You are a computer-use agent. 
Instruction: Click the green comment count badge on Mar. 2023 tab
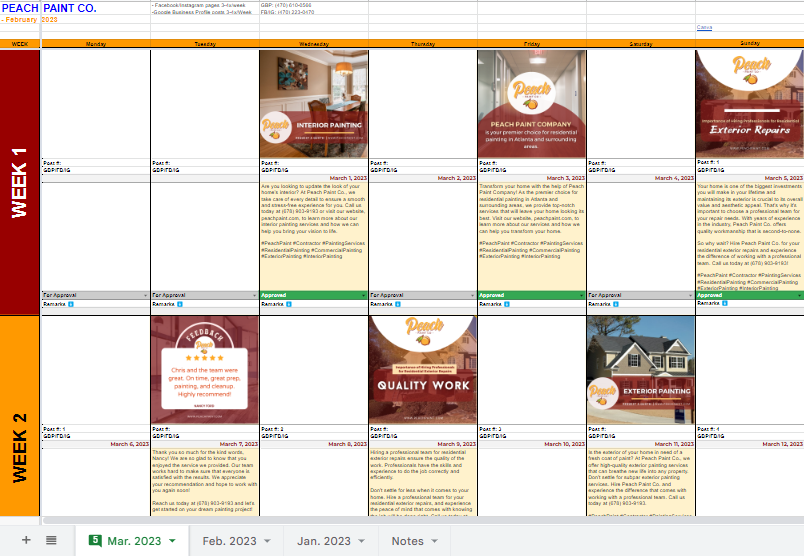[x=95, y=540]
